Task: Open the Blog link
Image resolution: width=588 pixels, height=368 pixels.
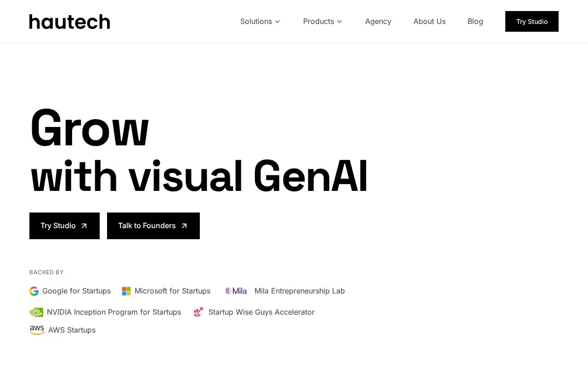Action: [475, 22]
